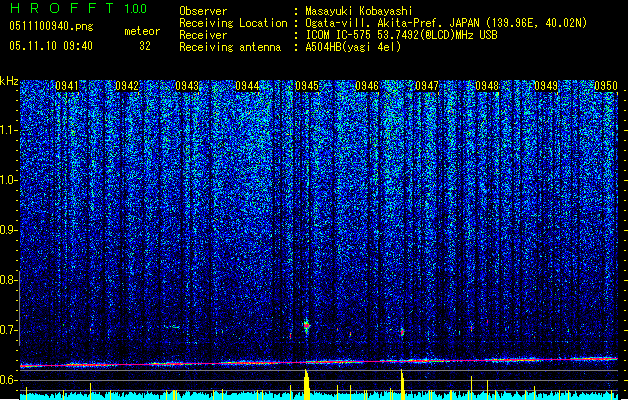Image resolution: width=629 pixels, height=400 pixels.
Task: Click the 0.8 kHz axis label
Action: pos(9,280)
